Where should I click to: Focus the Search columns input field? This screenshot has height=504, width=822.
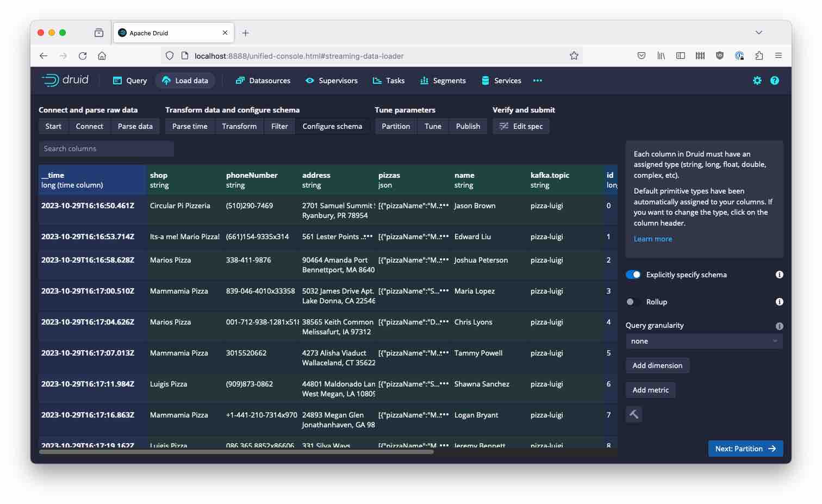(106, 148)
